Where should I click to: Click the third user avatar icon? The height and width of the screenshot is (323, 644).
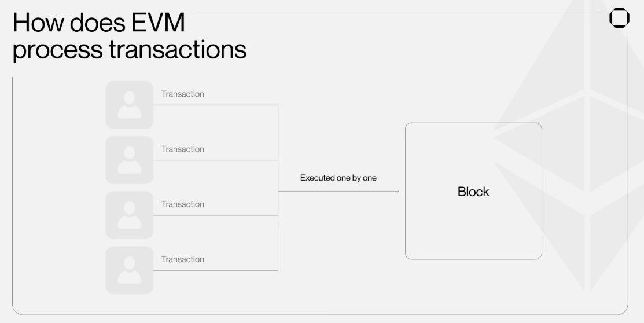coord(129,215)
